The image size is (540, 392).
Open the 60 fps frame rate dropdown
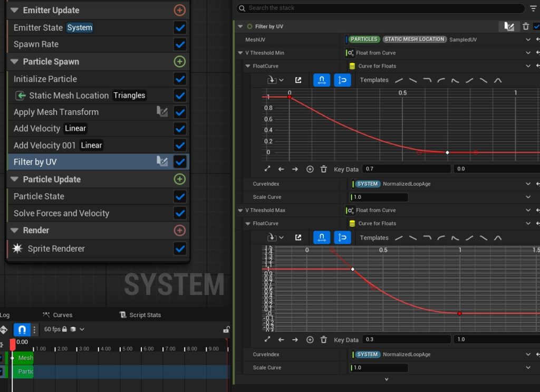pos(82,329)
